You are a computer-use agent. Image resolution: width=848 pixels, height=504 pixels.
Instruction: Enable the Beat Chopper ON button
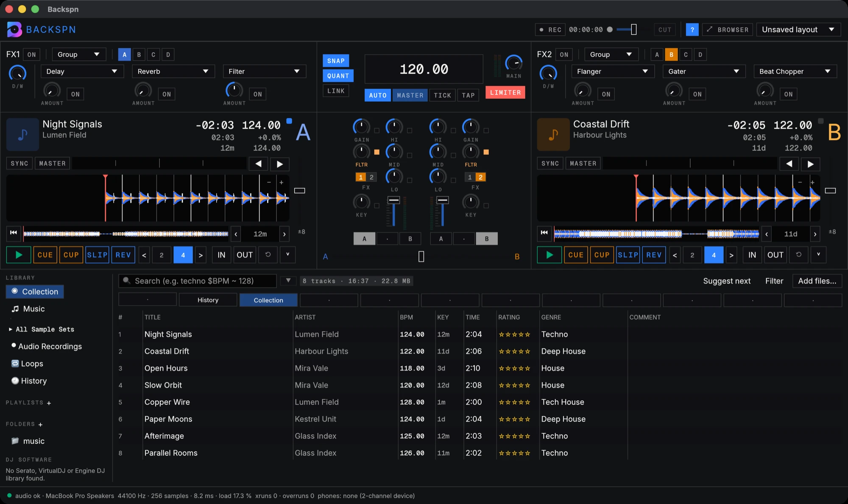[x=789, y=94]
